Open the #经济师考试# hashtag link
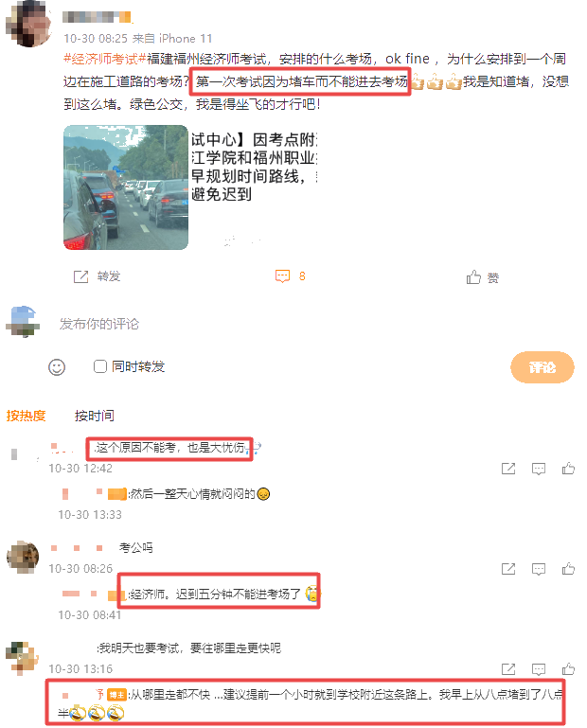This screenshot has width=587, height=728. tap(105, 59)
